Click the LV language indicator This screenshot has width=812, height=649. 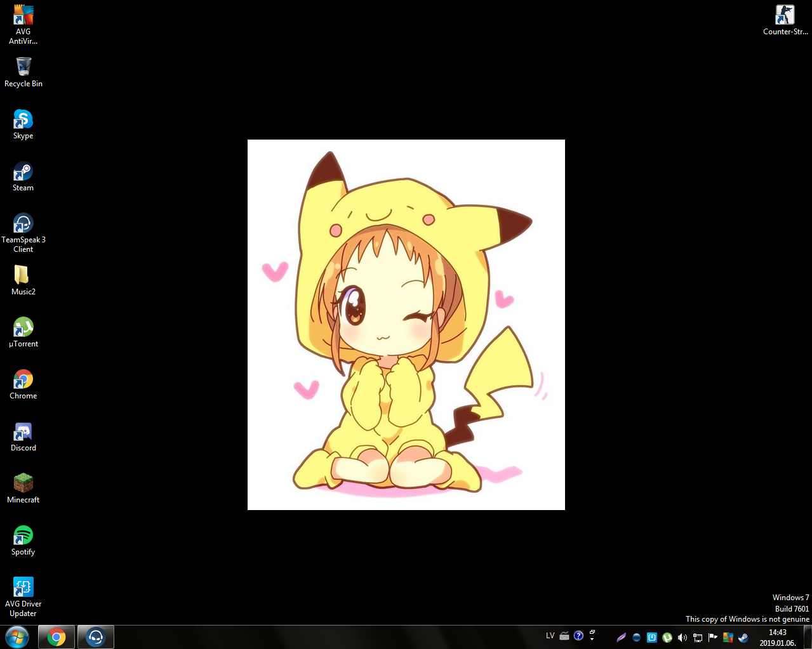pos(550,636)
